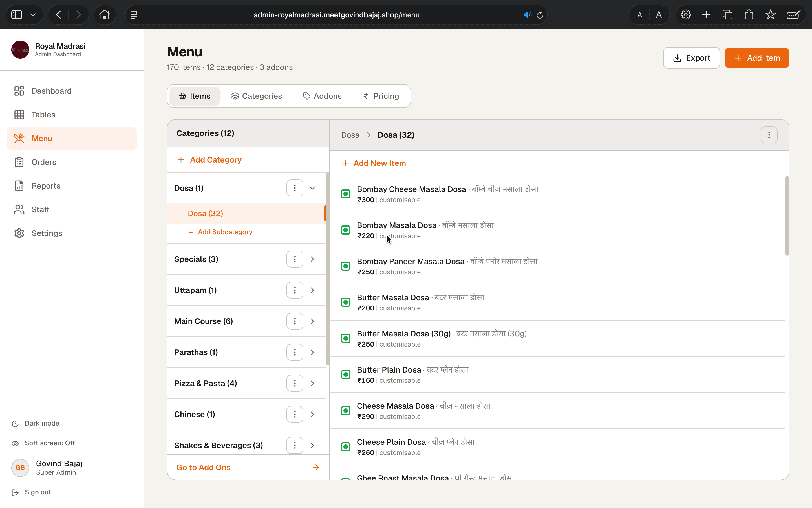Screen dimensions: 812x508
Task: Click Add Category
Action: 210,160
